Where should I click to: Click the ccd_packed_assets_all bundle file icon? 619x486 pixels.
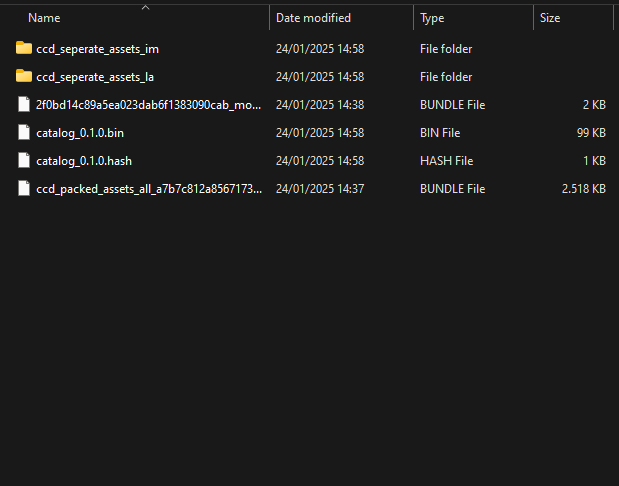tap(25, 188)
